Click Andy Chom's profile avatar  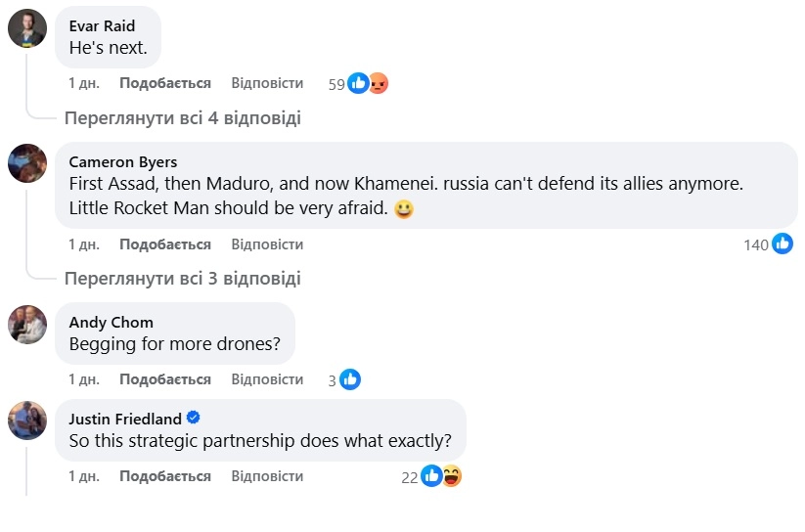[27, 324]
